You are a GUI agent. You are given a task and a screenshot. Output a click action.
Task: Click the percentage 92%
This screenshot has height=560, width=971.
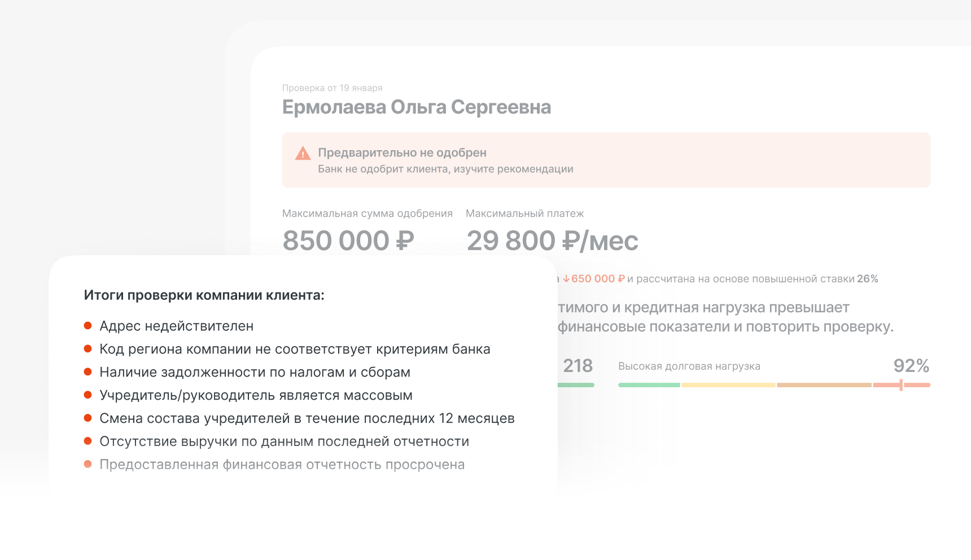click(x=911, y=366)
